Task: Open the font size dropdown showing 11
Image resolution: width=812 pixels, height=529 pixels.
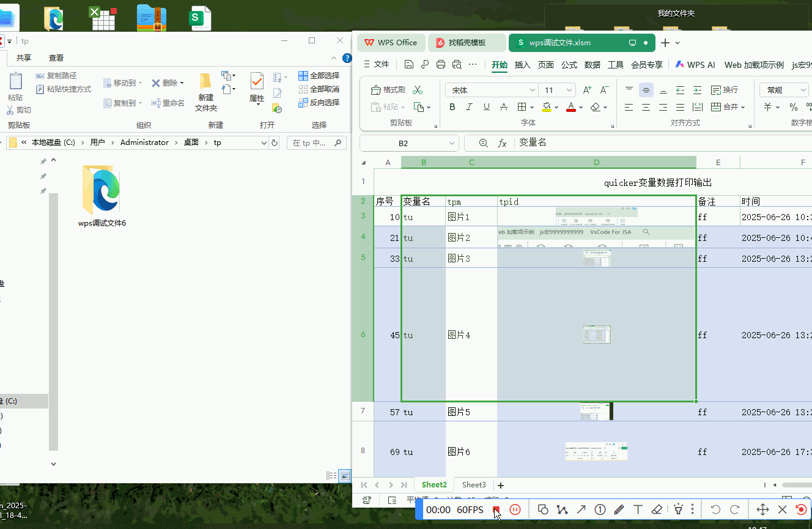Action: (x=570, y=90)
